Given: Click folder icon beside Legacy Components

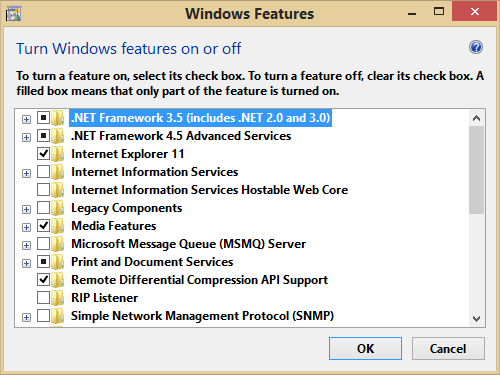Looking at the screenshot, I should point(58,208).
